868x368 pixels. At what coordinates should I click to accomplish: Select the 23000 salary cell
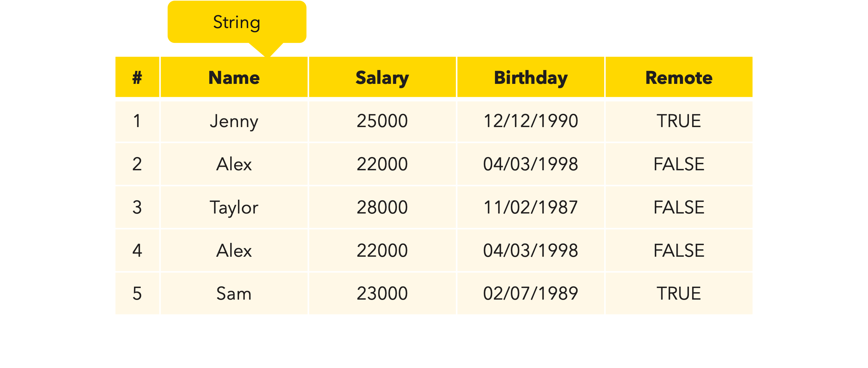click(x=382, y=293)
